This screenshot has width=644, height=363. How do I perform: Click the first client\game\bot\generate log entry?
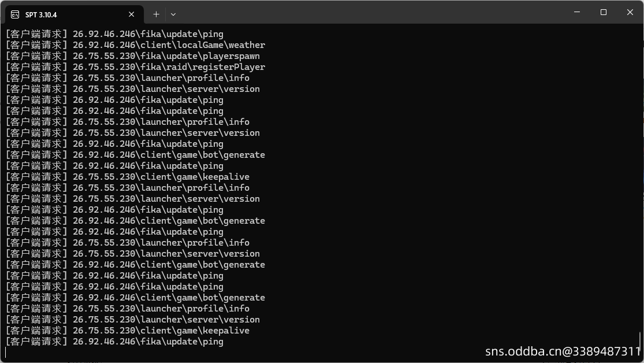[135, 155]
